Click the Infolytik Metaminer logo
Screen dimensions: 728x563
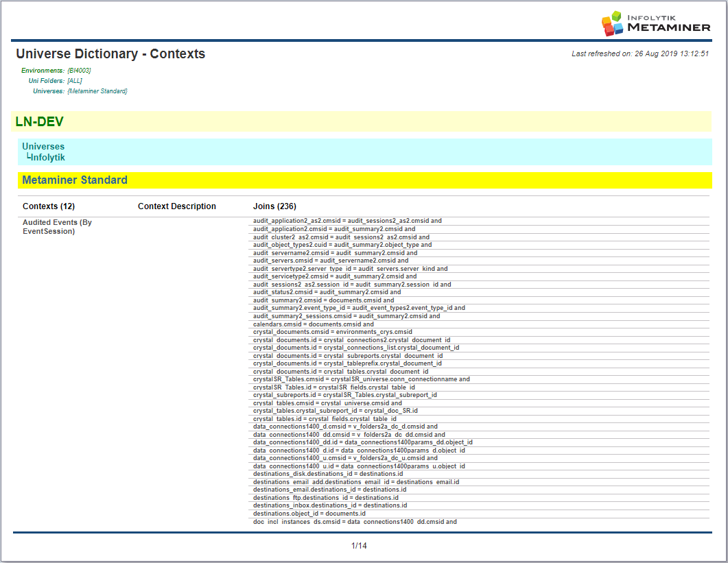(x=655, y=23)
